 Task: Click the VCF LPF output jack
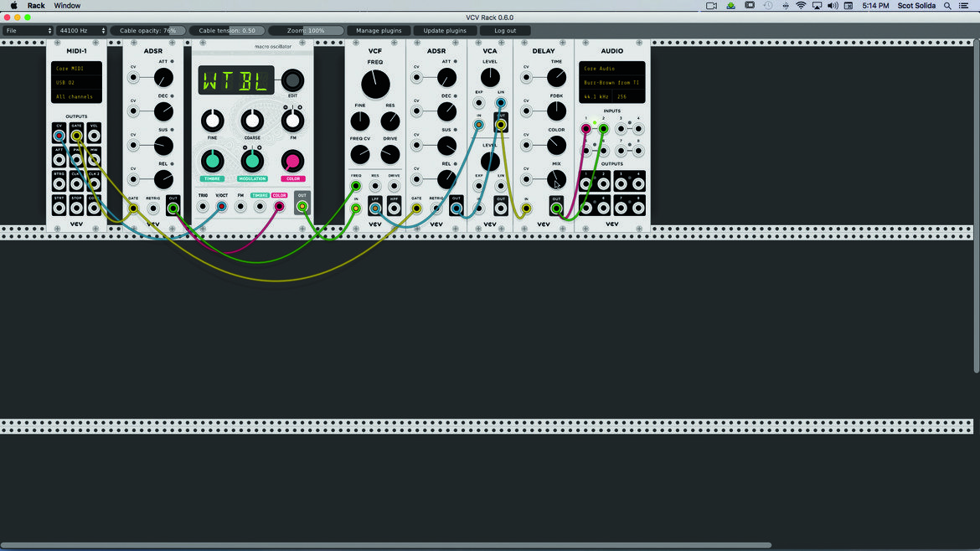[375, 208]
